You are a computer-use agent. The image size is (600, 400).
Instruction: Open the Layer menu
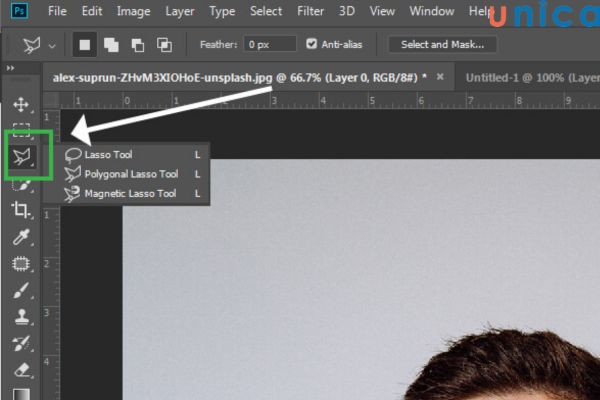(180, 11)
